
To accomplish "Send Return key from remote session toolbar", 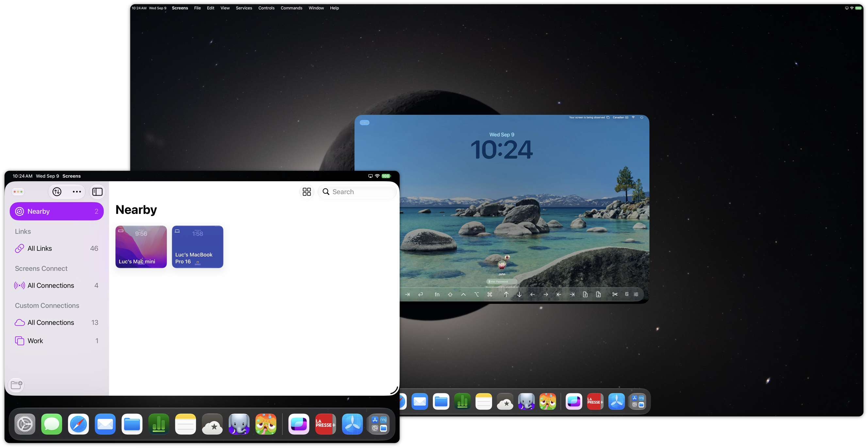I will coord(420,295).
